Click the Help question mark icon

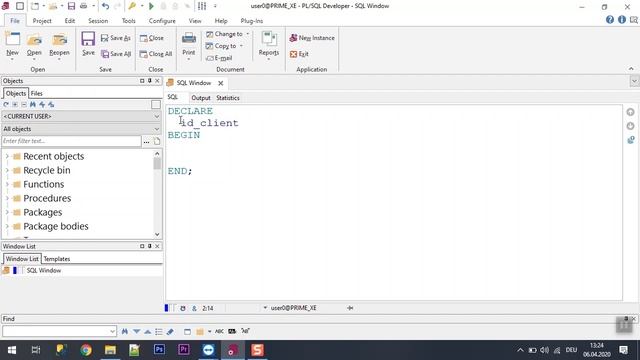click(610, 20)
